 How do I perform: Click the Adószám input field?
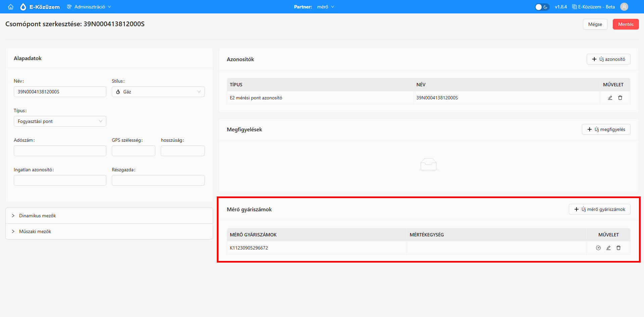pos(60,151)
